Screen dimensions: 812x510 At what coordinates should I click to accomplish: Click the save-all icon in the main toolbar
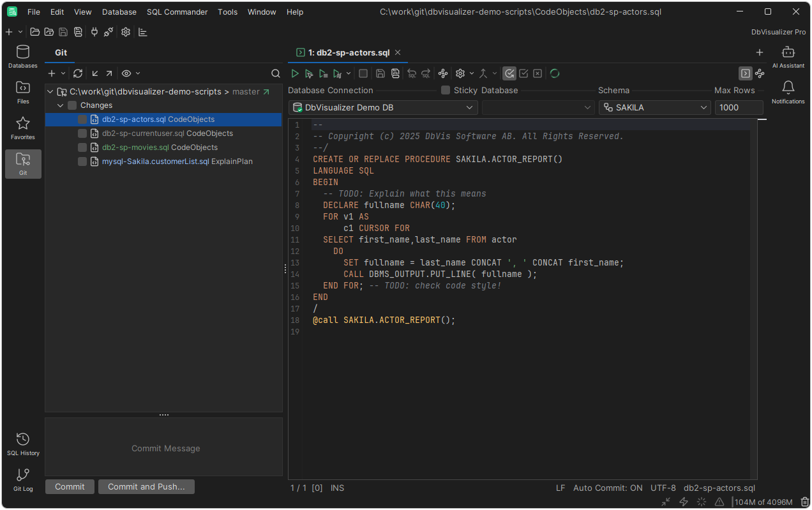click(x=78, y=32)
